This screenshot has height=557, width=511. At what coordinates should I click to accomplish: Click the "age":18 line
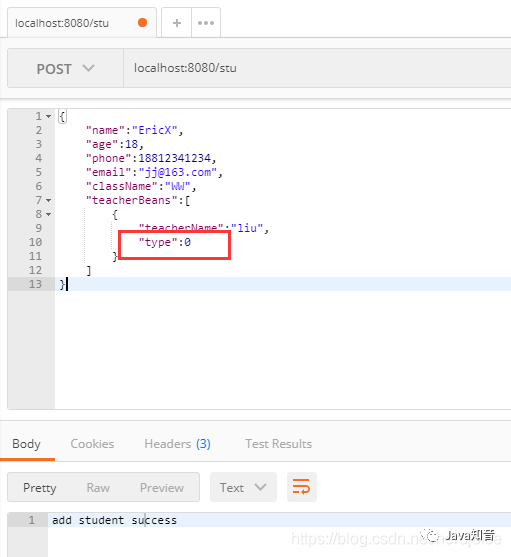(x=115, y=144)
